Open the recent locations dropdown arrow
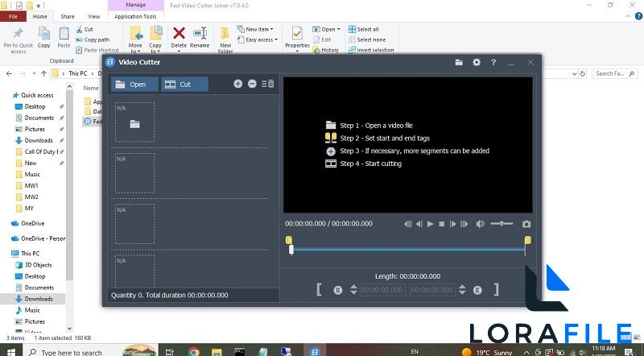Image resolution: width=644 pixels, height=356 pixels. (x=33, y=74)
